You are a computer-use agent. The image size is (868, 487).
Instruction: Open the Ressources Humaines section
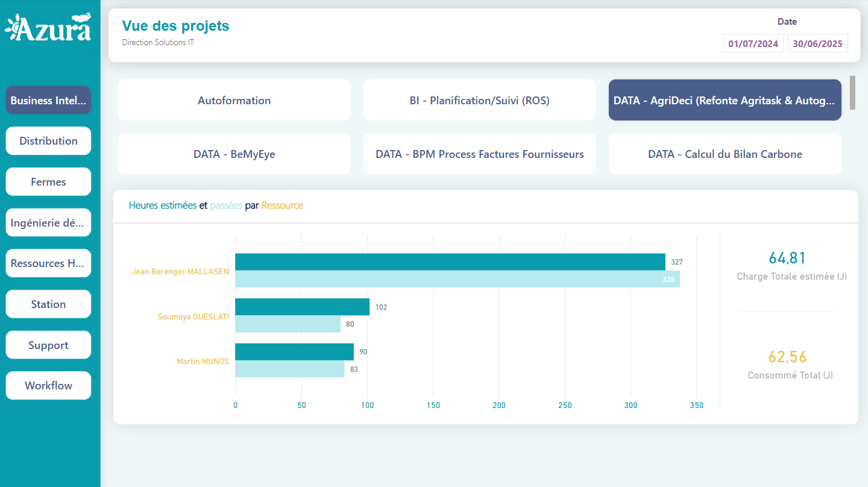click(48, 263)
